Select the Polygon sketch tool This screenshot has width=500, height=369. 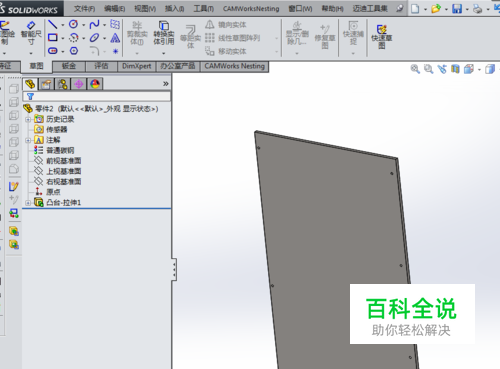coord(74,51)
